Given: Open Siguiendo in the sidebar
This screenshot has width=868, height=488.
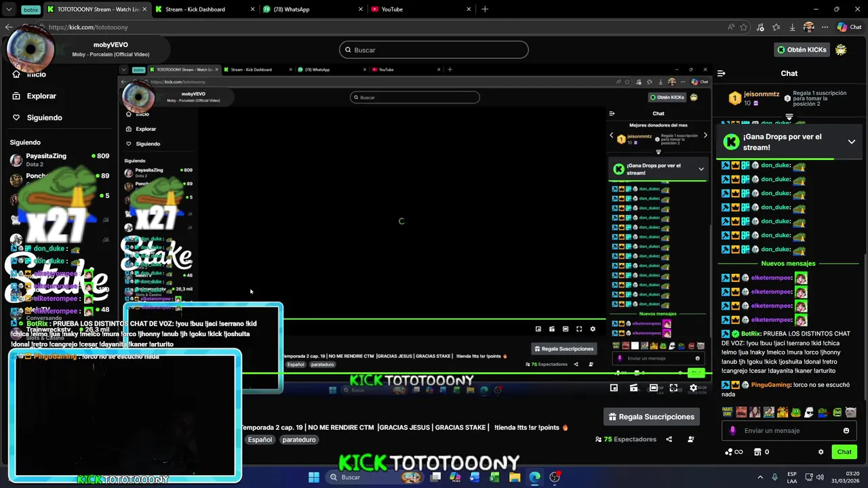Looking at the screenshot, I should click(x=44, y=117).
